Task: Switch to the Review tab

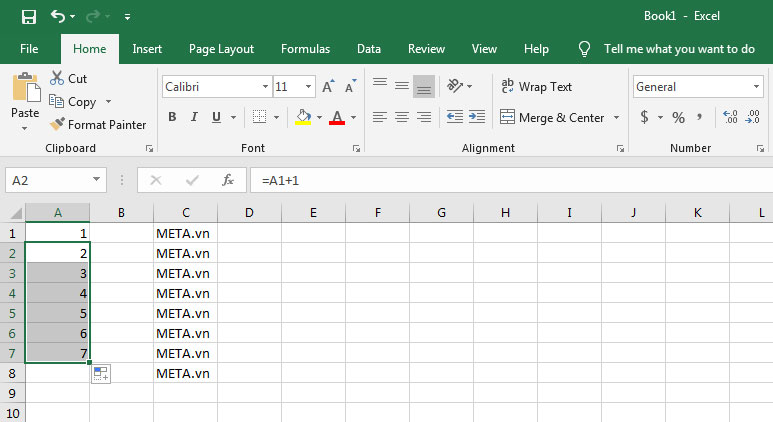Action: coord(426,49)
